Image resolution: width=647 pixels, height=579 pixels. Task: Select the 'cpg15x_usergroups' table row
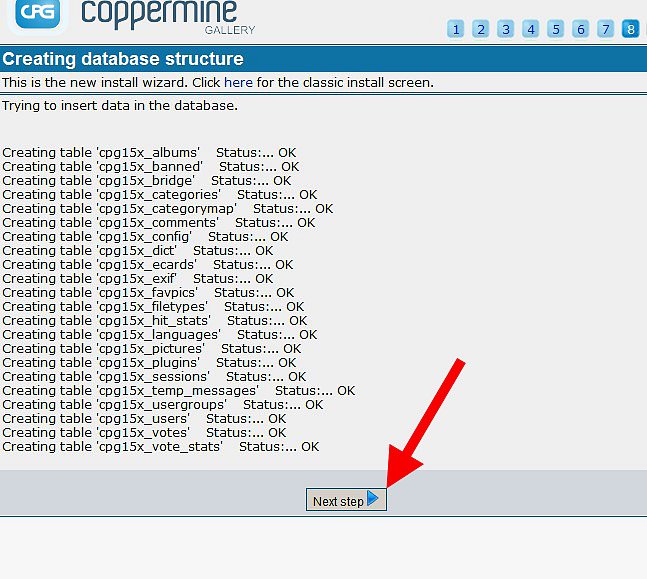pyautogui.click(x=163, y=405)
